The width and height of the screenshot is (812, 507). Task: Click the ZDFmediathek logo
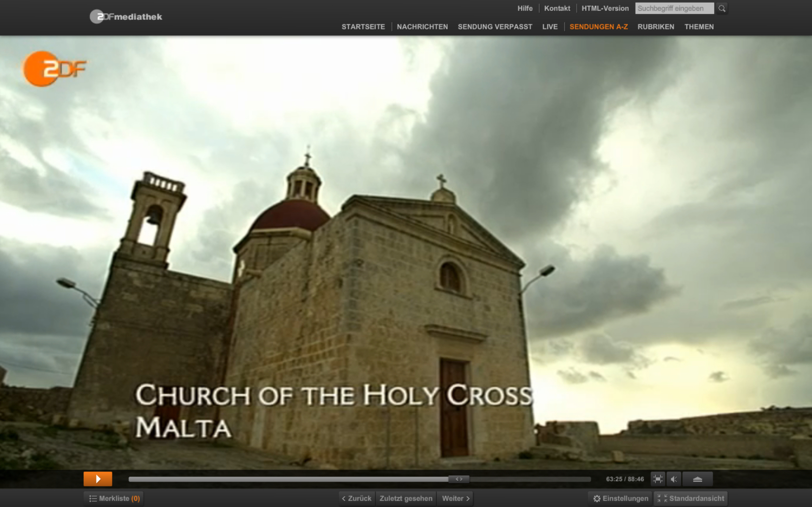tap(126, 17)
